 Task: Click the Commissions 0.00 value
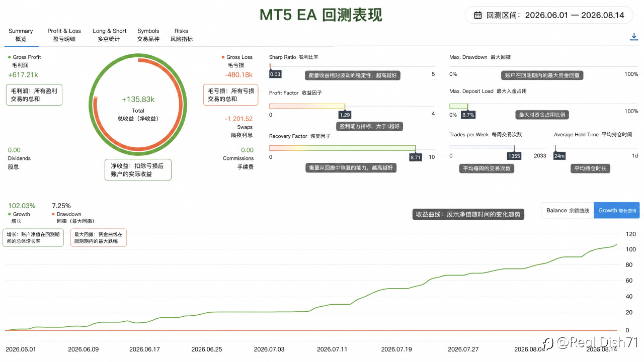(247, 150)
